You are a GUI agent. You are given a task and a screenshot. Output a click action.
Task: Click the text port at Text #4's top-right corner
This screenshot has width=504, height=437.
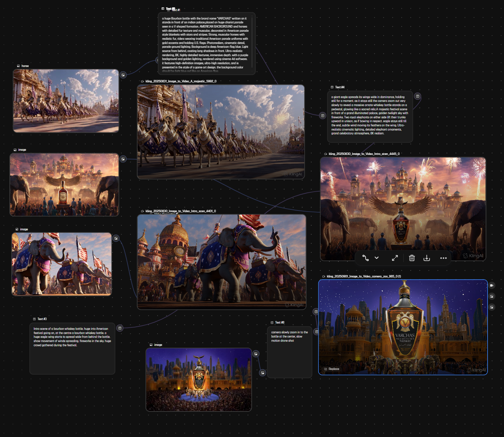(417, 96)
